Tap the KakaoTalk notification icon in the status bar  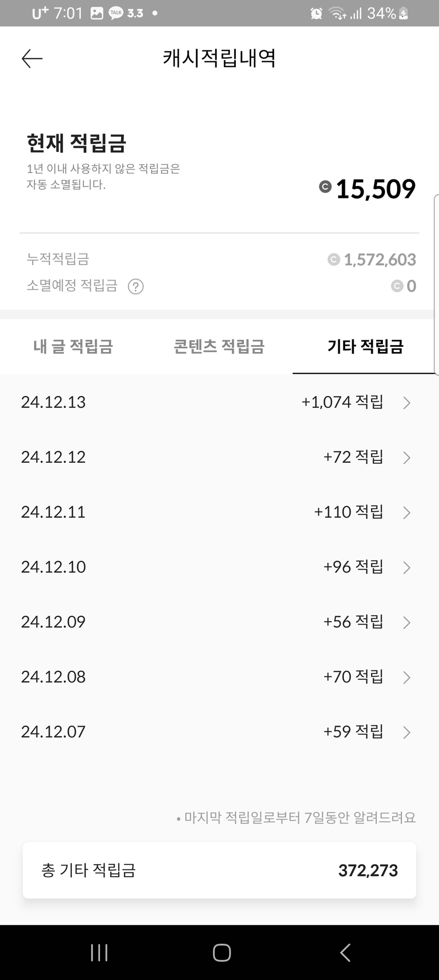116,13
